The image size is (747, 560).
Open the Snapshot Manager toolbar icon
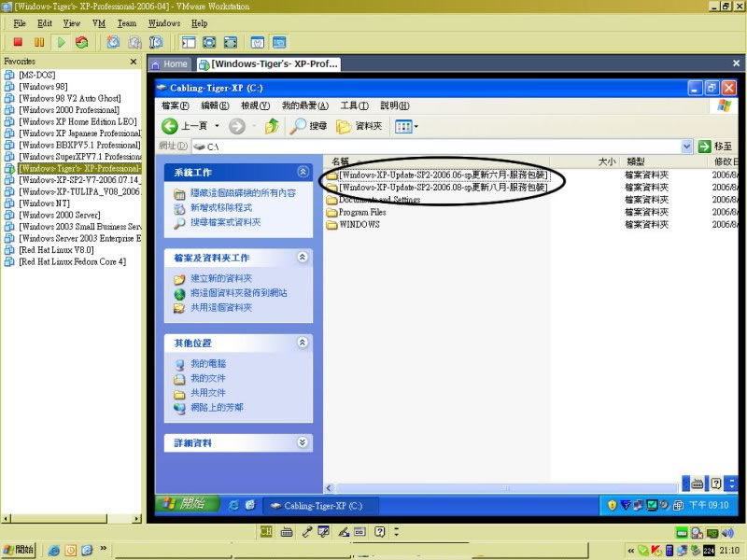[156, 42]
